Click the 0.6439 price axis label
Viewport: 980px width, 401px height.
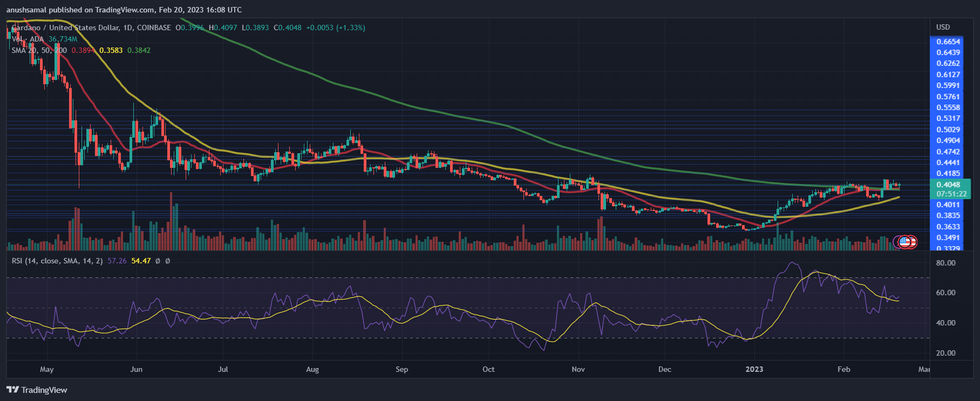[x=948, y=52]
